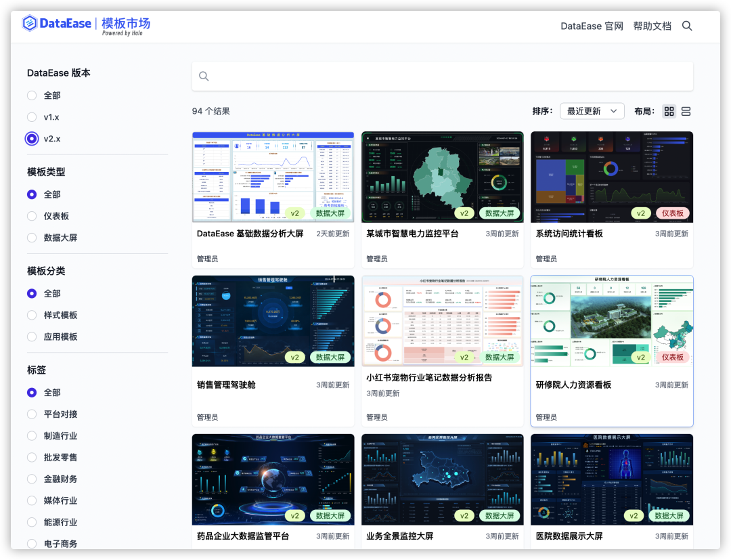The height and width of the screenshot is (560, 731).
Task: Filter by 媒体行业 tag
Action: click(32, 500)
